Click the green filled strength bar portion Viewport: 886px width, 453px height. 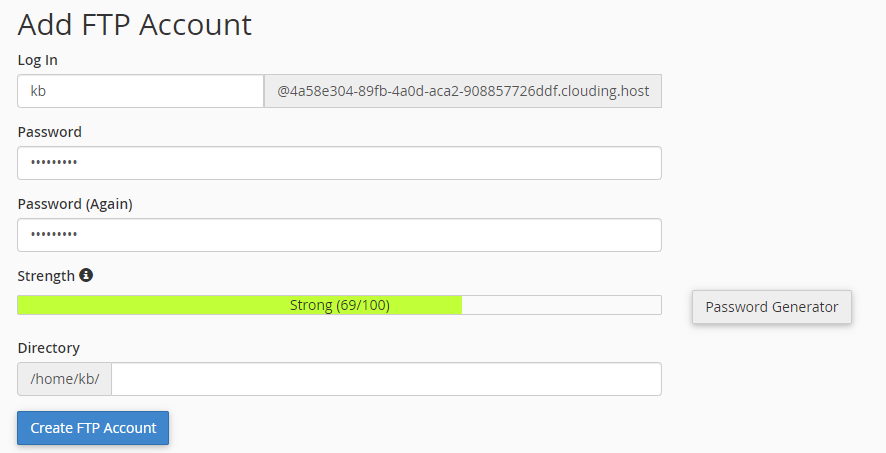click(x=240, y=305)
